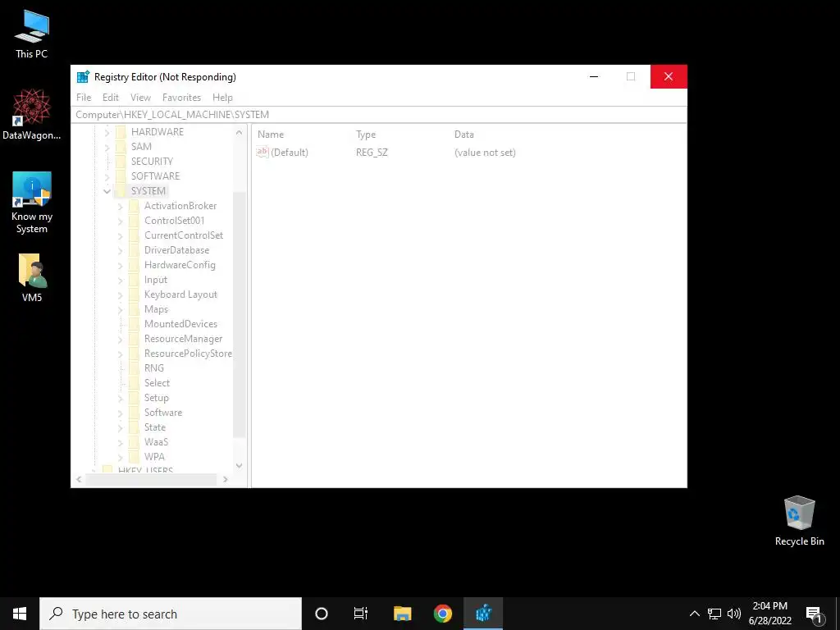Select the Input key
This screenshot has width=840, height=630.
pyautogui.click(x=155, y=280)
